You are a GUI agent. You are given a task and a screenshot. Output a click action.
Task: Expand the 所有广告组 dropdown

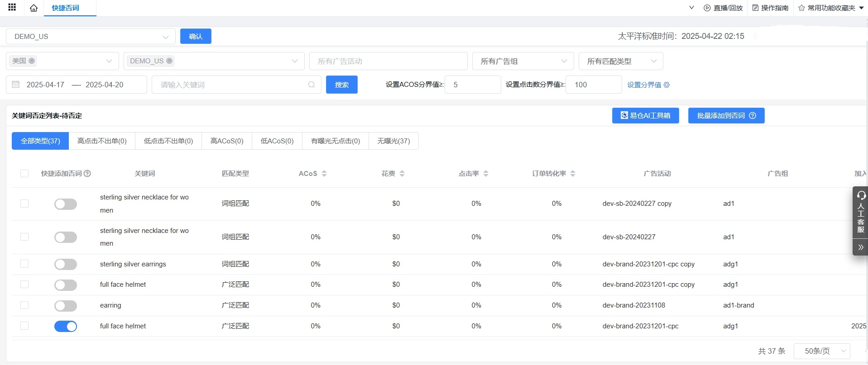tap(523, 61)
